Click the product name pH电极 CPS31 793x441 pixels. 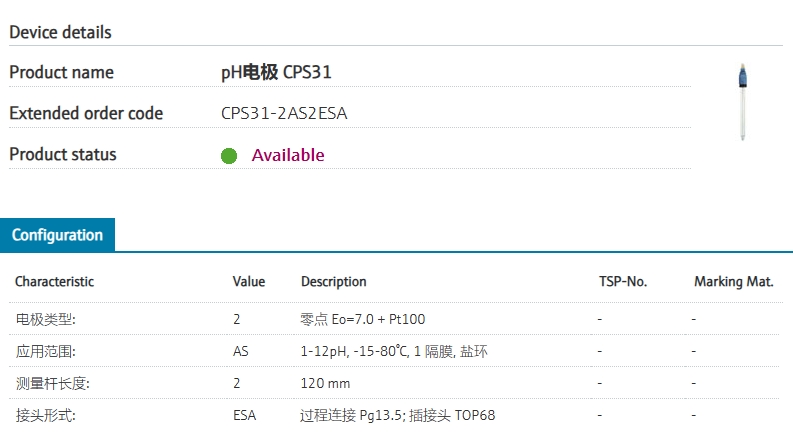(276, 72)
